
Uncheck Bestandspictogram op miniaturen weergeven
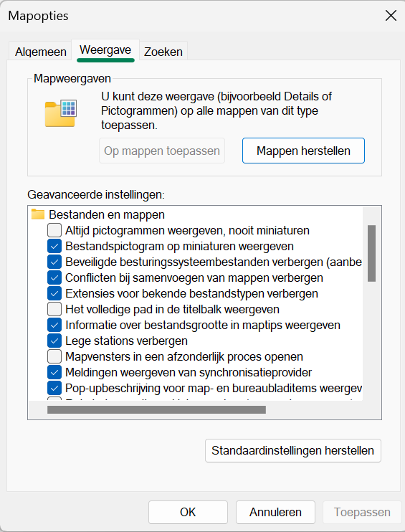click(54, 246)
